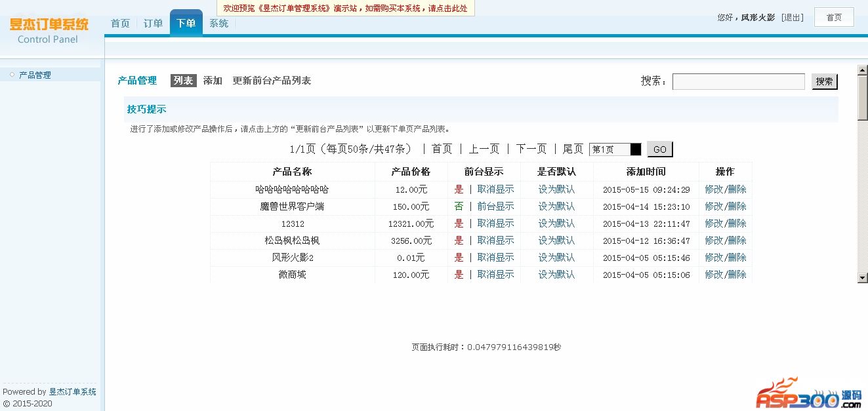868x411 pixels.
Task: Click 删除 for 风形火影2
Action: 737,258
